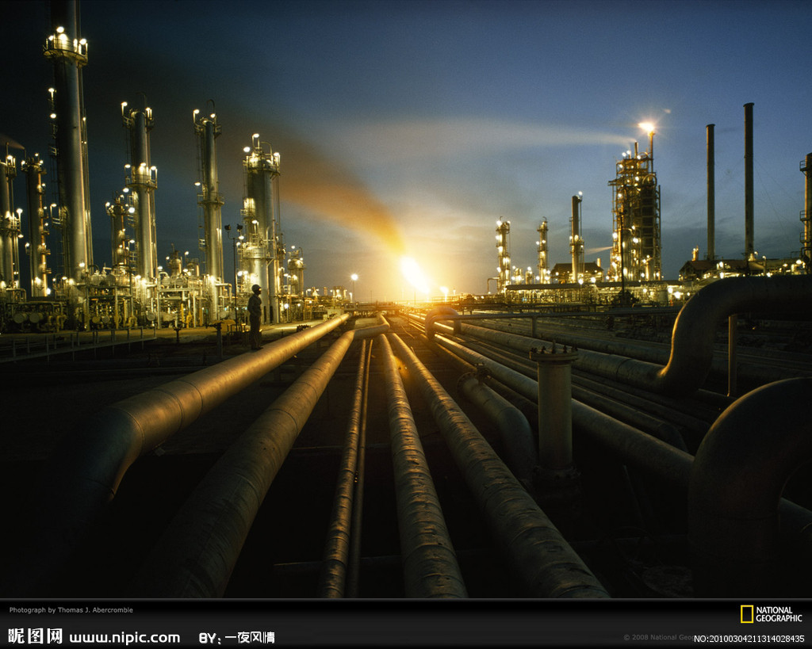The height and width of the screenshot is (649, 812).
Task: Click the www.nipic.com web address
Action: 124,637
